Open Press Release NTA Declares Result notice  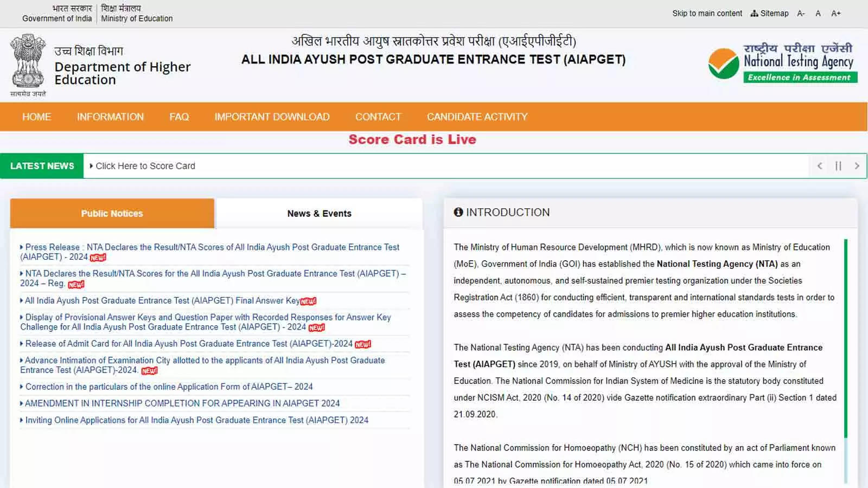coord(210,252)
